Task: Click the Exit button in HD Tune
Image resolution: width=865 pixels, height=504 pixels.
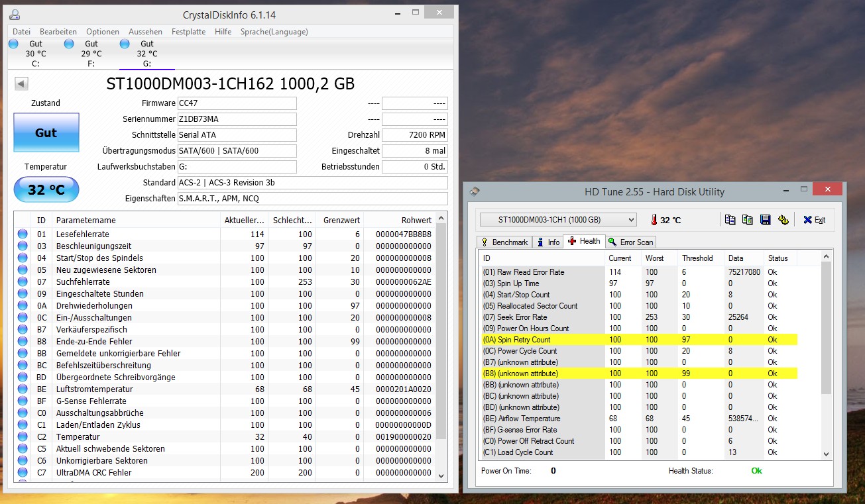Action: (x=814, y=220)
